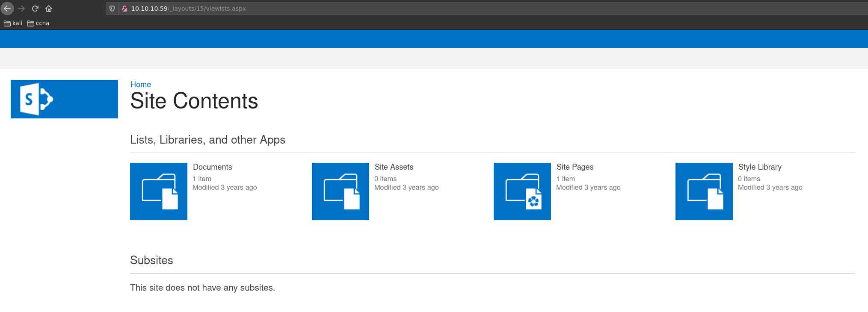Screen dimensions: 868x312
Task: Go to the browser home page
Action: [49, 9]
